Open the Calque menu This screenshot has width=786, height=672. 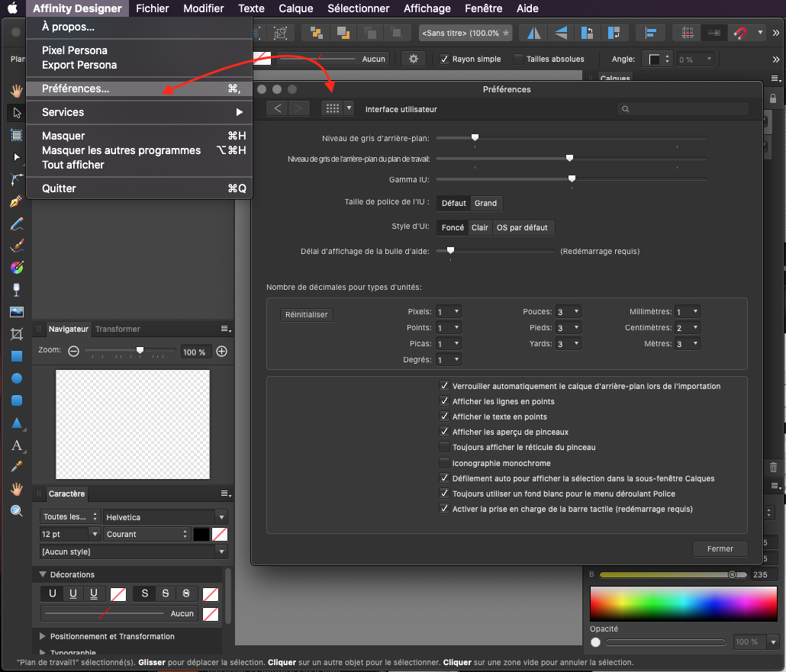pos(296,8)
